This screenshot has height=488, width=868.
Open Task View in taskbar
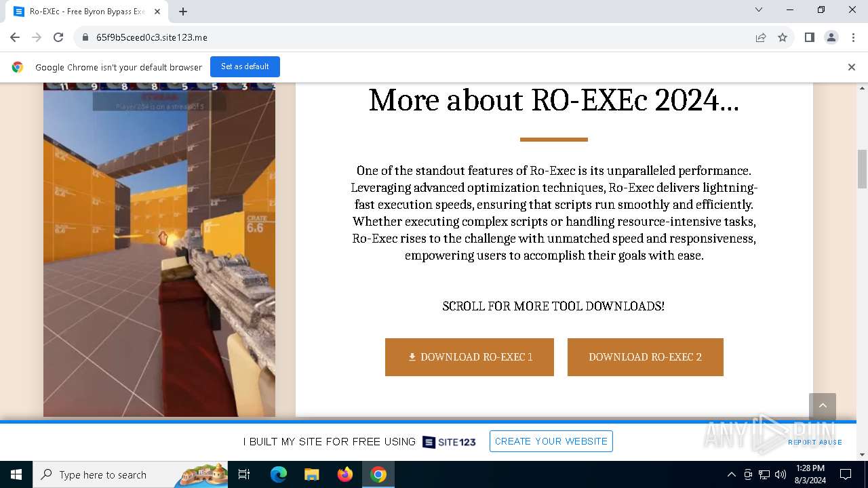click(x=244, y=474)
